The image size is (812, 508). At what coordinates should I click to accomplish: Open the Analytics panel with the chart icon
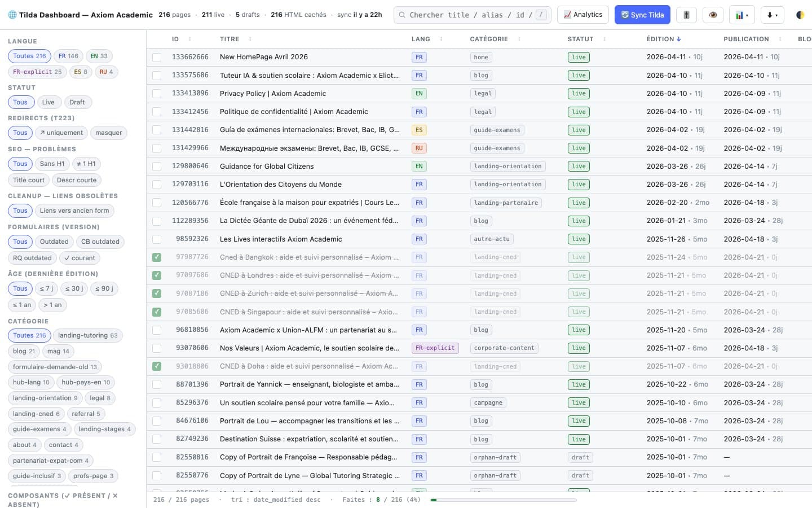[x=583, y=15]
